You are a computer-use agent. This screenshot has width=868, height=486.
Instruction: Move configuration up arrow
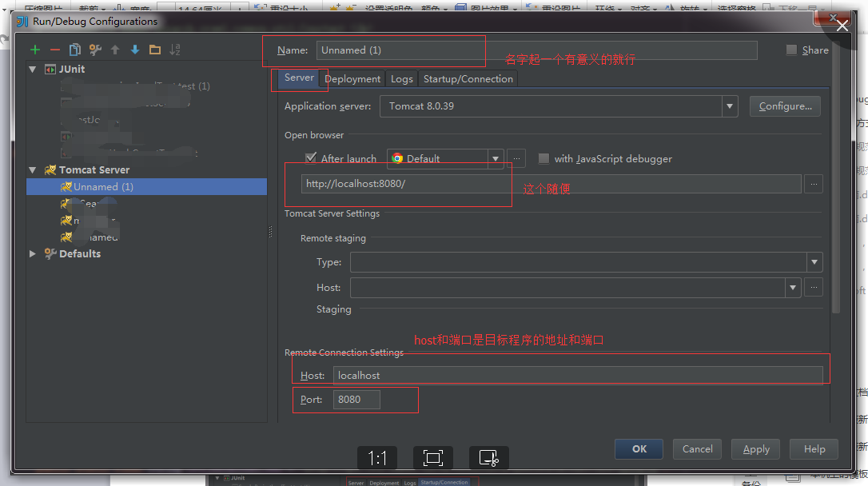[115, 50]
